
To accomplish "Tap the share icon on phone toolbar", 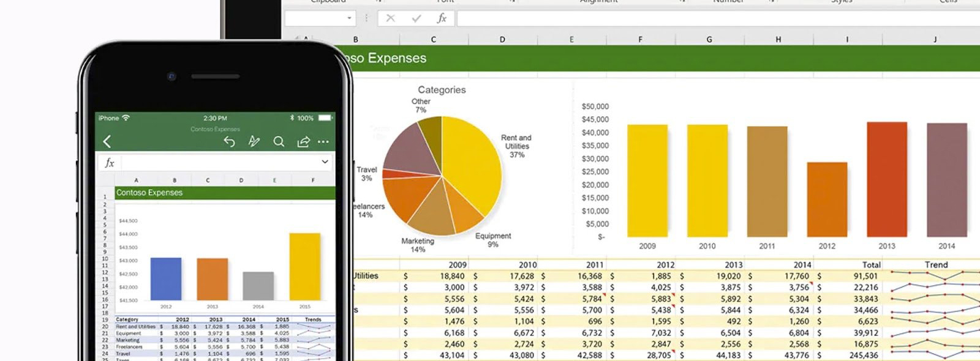I will pos(303,142).
